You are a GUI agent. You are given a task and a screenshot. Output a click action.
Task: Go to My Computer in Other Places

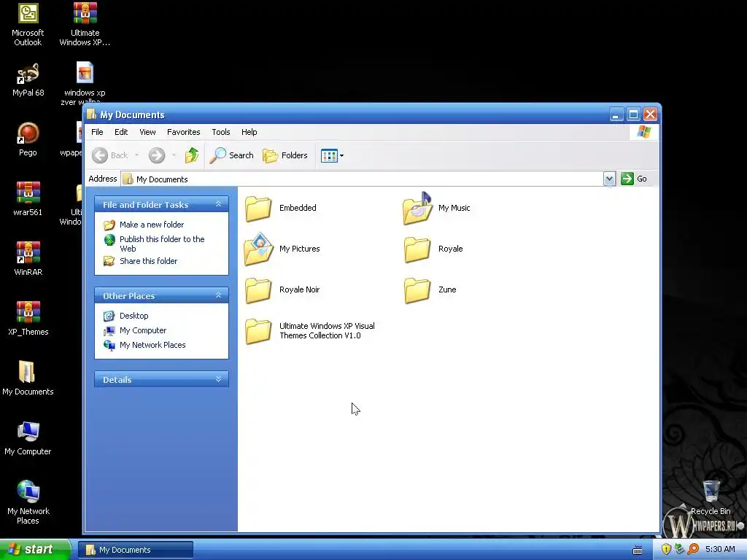[x=143, y=330]
